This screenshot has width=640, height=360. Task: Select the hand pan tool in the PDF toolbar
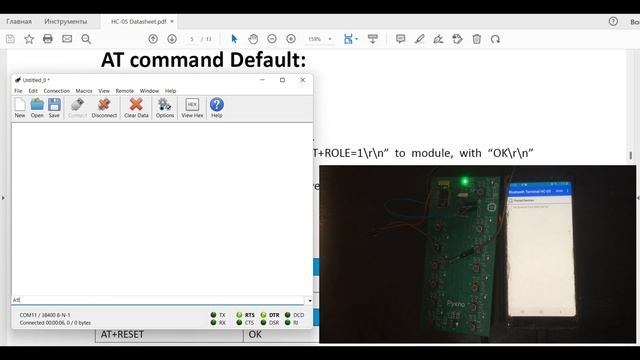pyautogui.click(x=253, y=39)
